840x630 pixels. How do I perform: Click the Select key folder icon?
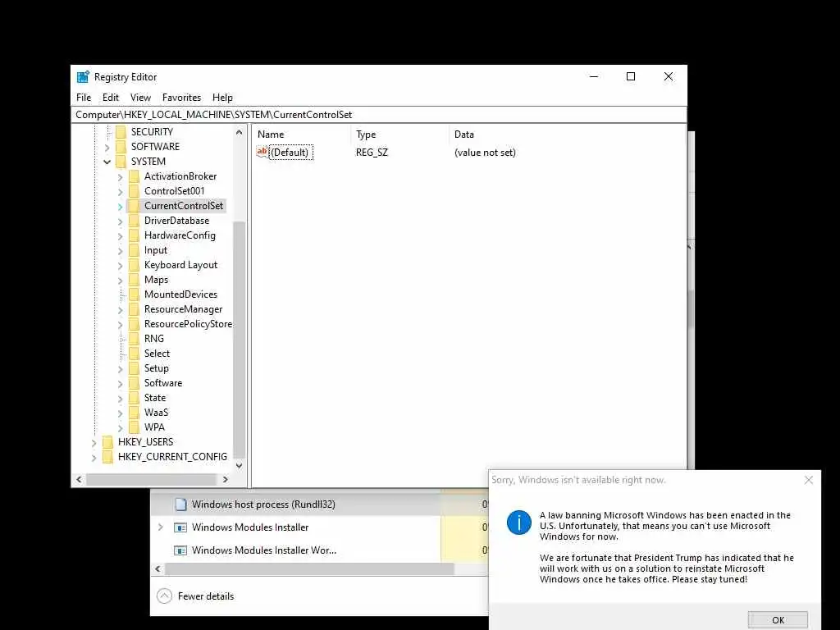pyautogui.click(x=134, y=354)
